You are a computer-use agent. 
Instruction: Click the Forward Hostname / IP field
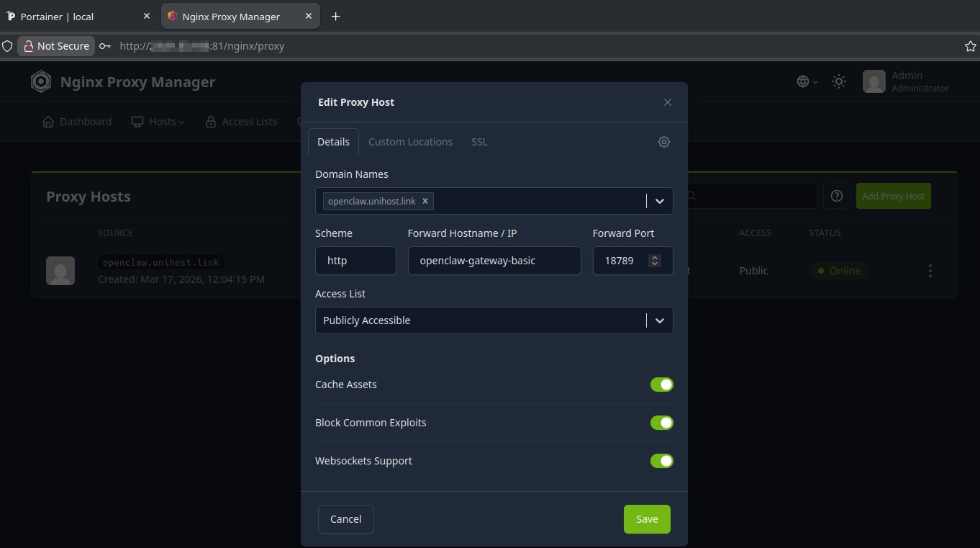[x=494, y=261]
